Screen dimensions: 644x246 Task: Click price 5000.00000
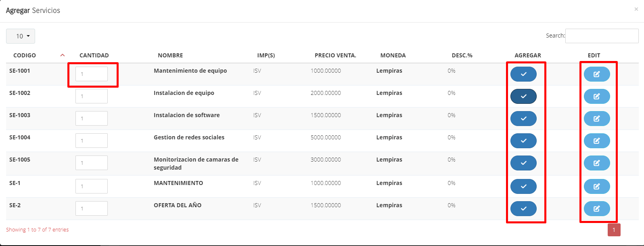pos(326,137)
